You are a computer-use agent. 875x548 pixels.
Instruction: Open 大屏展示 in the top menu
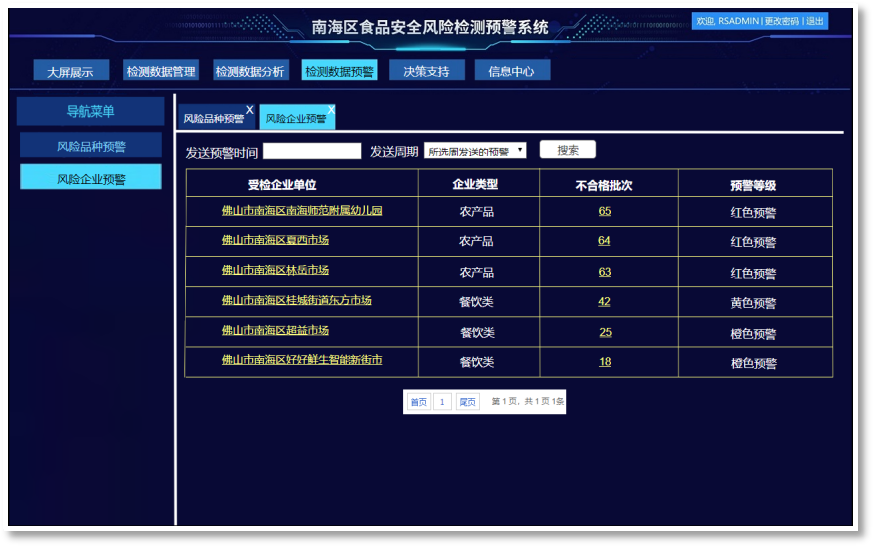point(70,71)
